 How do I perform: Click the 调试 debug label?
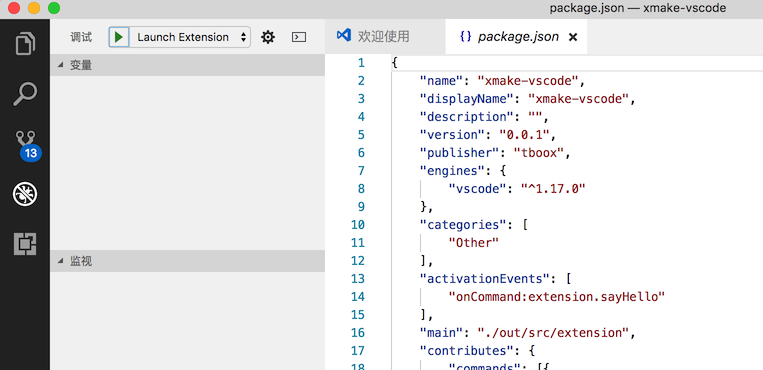81,37
